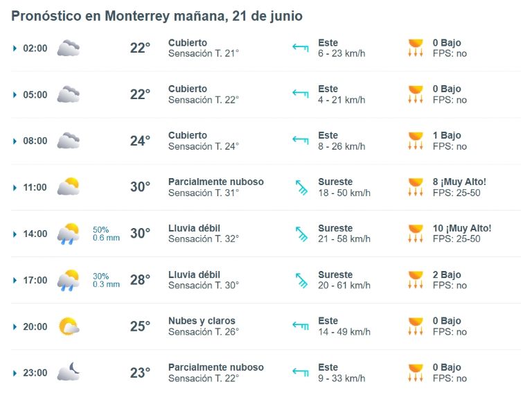
Task: Click the rain cloud icon at 14:00
Action: [68, 234]
